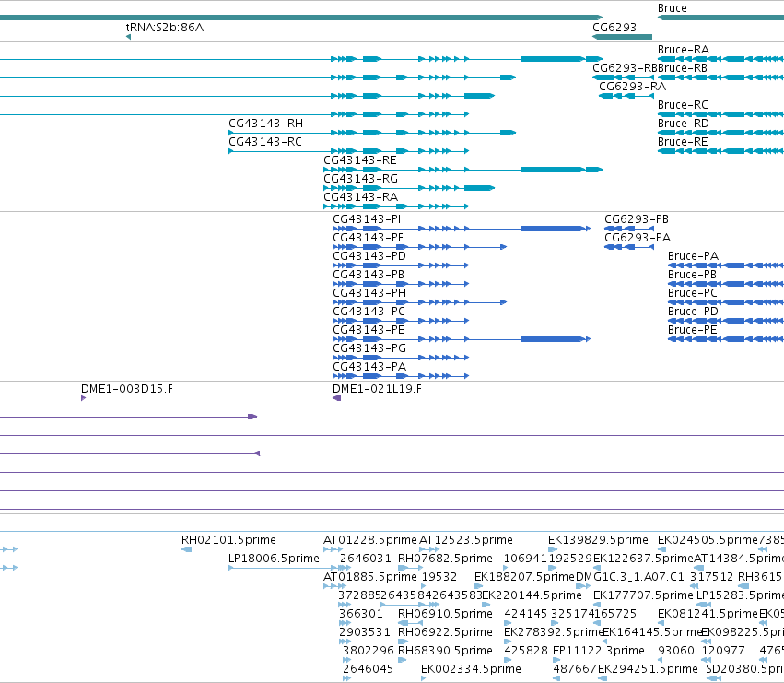Screen dimensions: 784x683
Task: Select the feature numbered 3802296
Action: coord(368,651)
